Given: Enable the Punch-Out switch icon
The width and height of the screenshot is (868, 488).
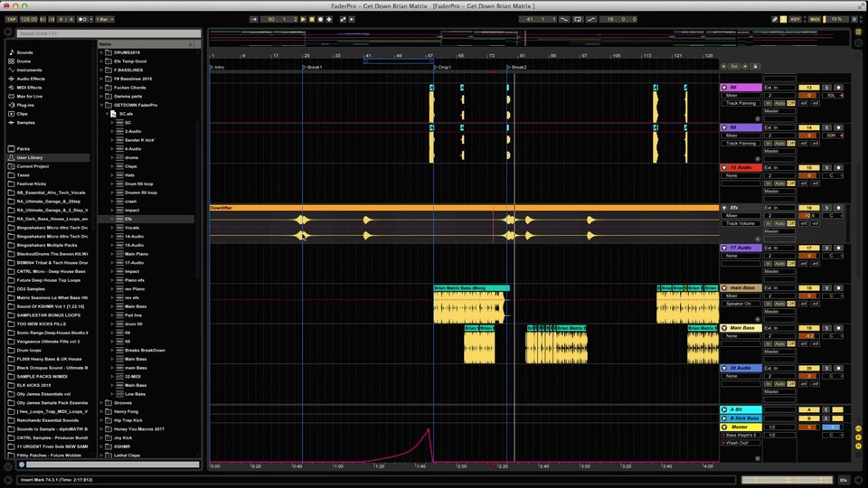Looking at the screenshot, I should coord(591,19).
